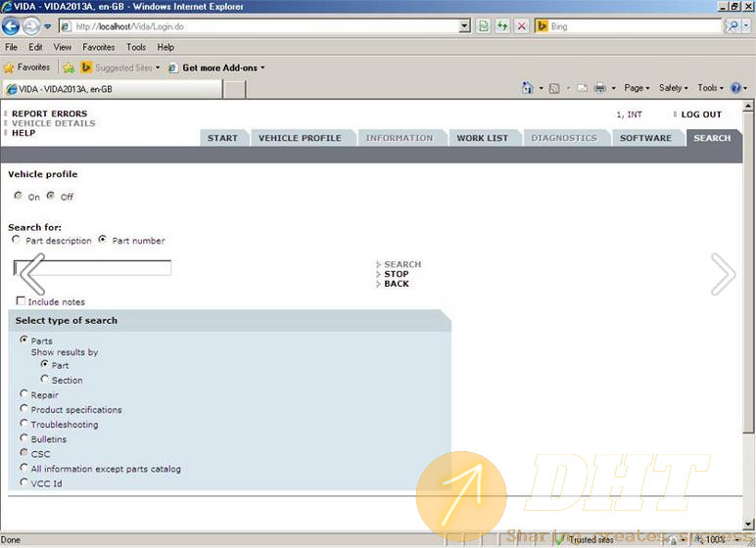Image resolution: width=756 pixels, height=548 pixels.
Task: Switch to the START tab
Action: [x=222, y=138]
